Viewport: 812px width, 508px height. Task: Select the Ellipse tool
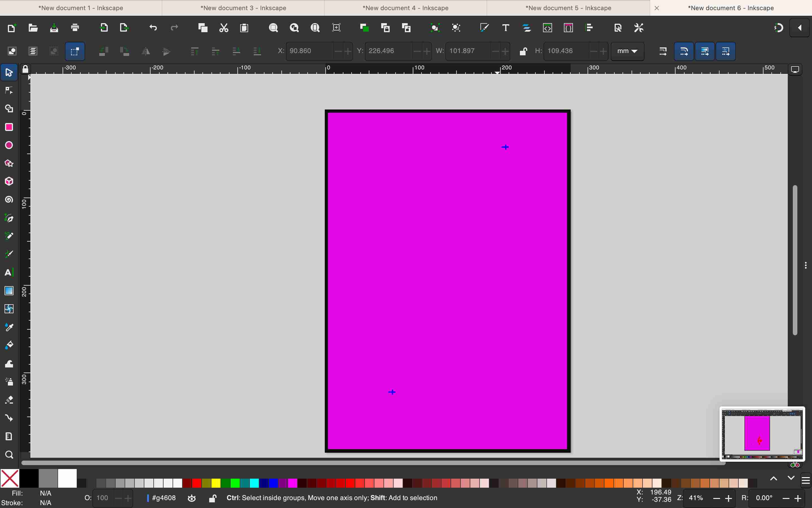click(9, 145)
